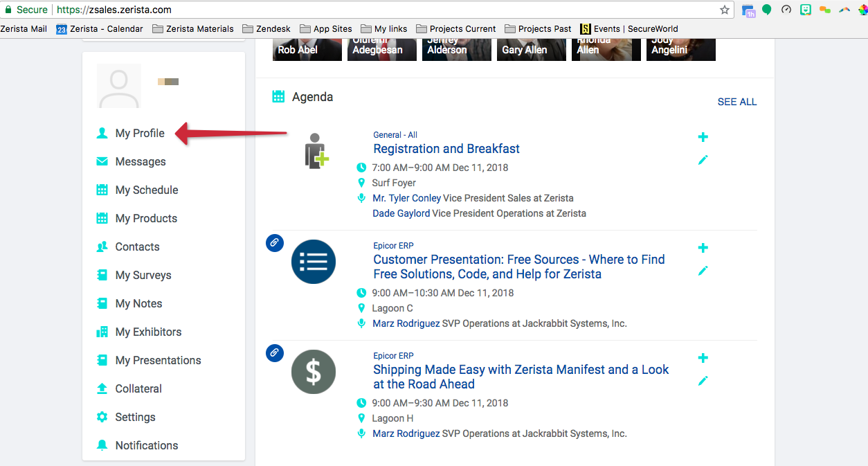Open the Projects Current bookmark folder
Viewport: 868px width, 466px height.
pos(456,29)
